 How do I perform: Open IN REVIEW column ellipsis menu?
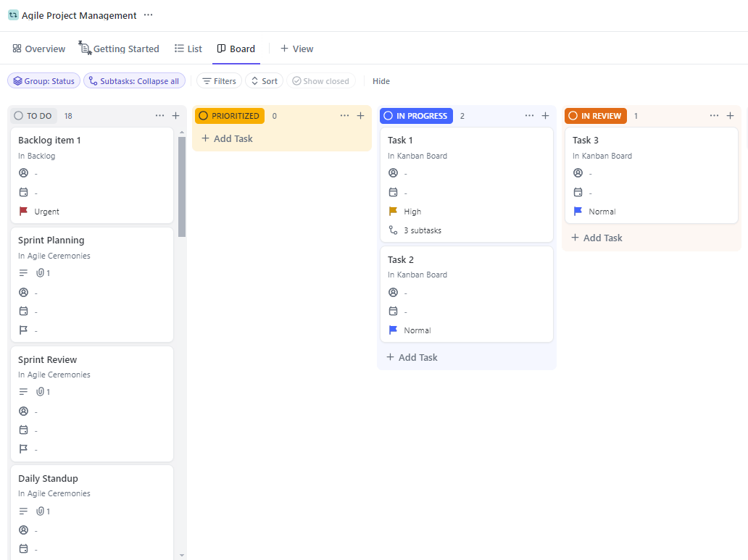pos(714,116)
